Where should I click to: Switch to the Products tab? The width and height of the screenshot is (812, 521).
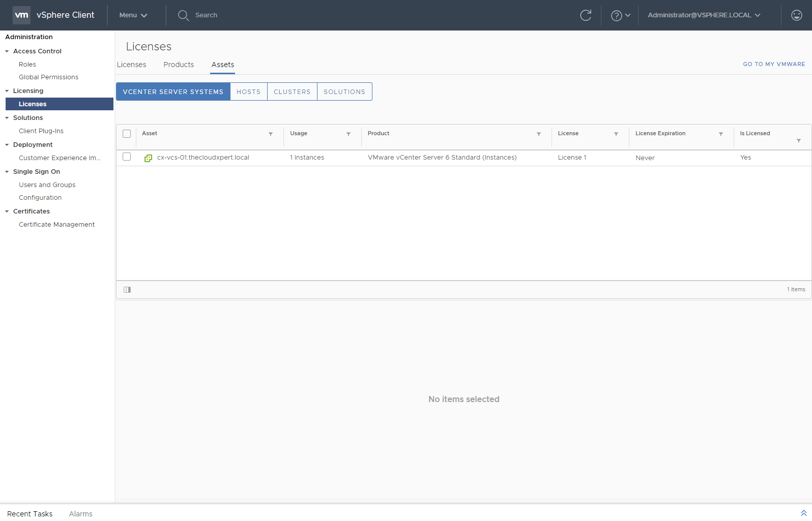(179, 65)
